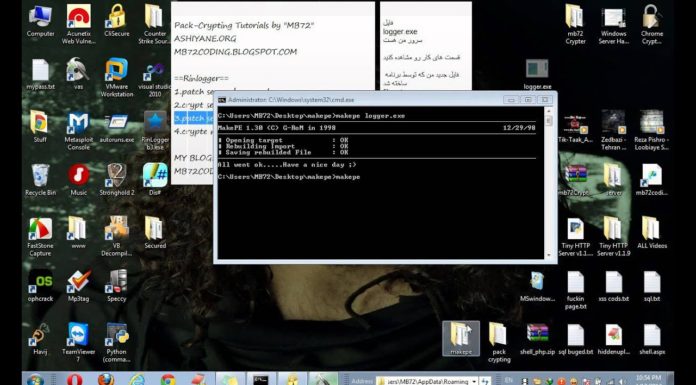Screen dimensions: 696x385
Task: Select the Zedbazi - Tehran media file
Action: pos(613,131)
